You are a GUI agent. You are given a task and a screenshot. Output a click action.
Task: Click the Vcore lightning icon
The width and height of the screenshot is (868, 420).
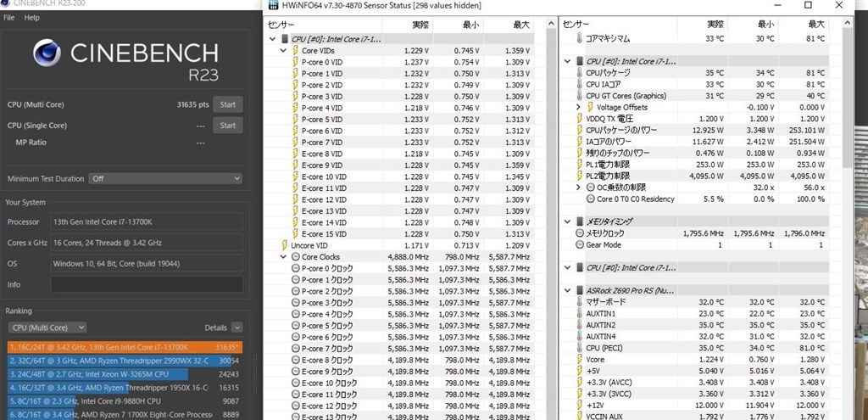pos(579,360)
